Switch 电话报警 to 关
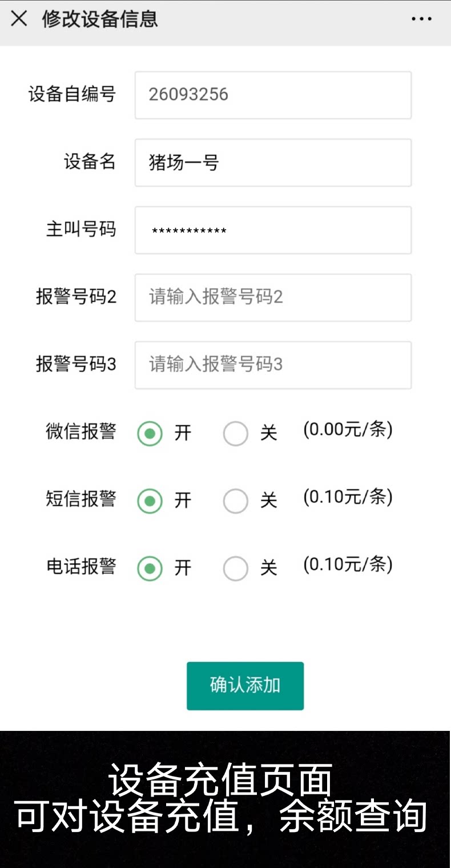Viewport: 451px width, 868px height. [x=235, y=569]
